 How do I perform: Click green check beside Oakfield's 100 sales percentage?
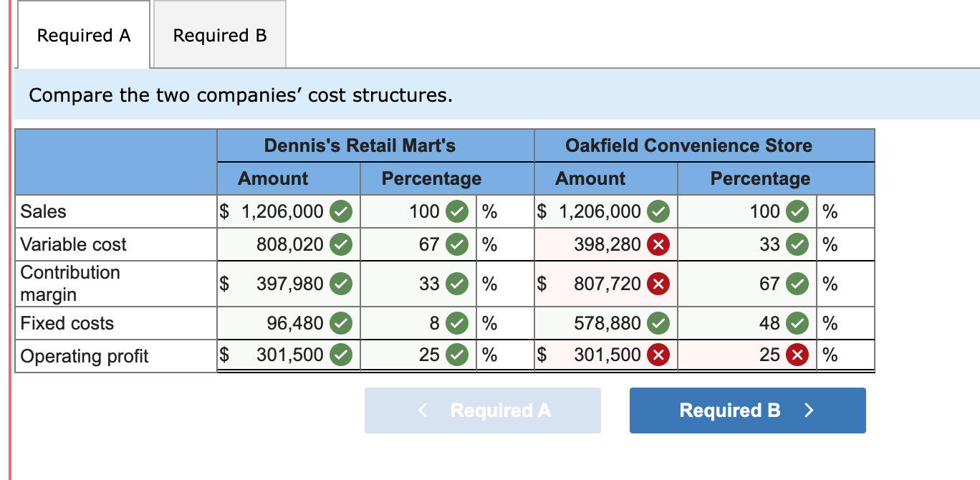(x=797, y=211)
